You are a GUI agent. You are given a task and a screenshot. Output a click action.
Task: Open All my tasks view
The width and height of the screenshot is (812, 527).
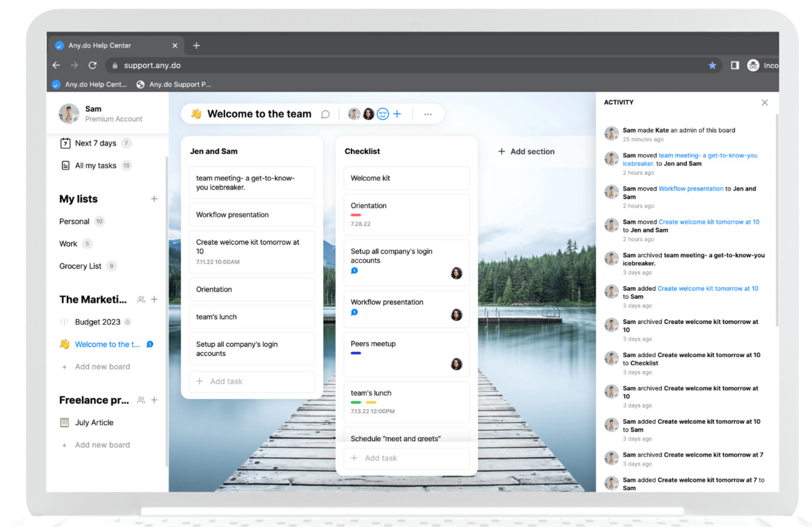coord(96,166)
